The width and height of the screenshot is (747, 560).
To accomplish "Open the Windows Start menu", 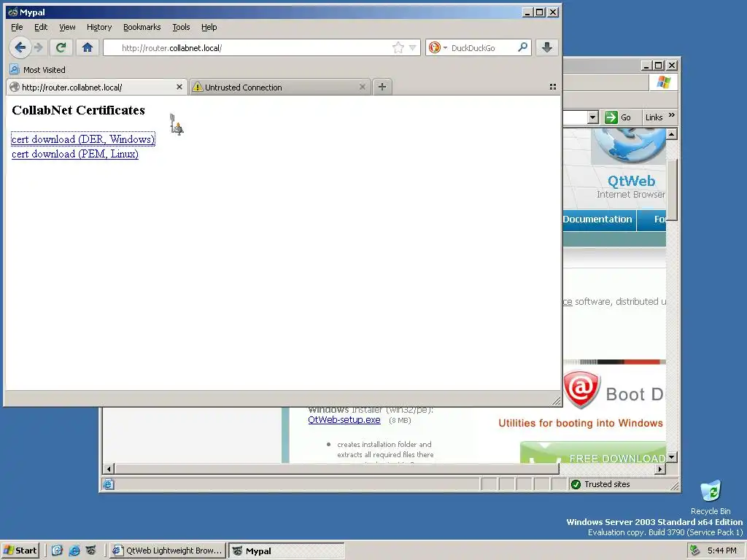I will tap(20, 551).
